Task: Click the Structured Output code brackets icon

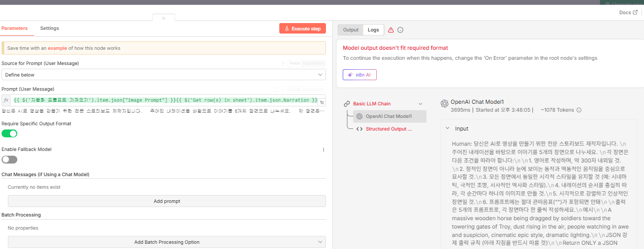Action: tap(359, 129)
